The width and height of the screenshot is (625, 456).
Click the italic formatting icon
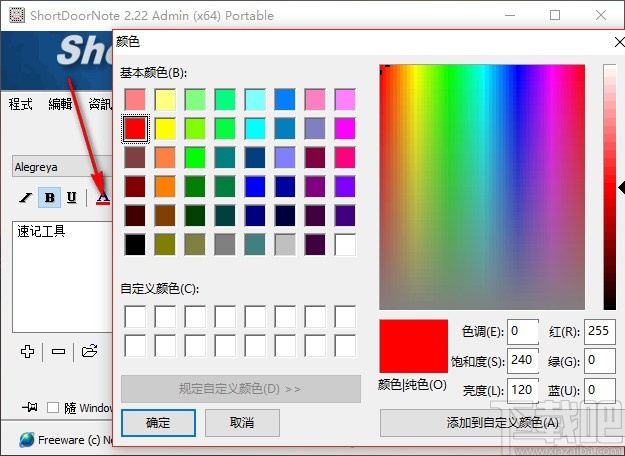point(26,197)
